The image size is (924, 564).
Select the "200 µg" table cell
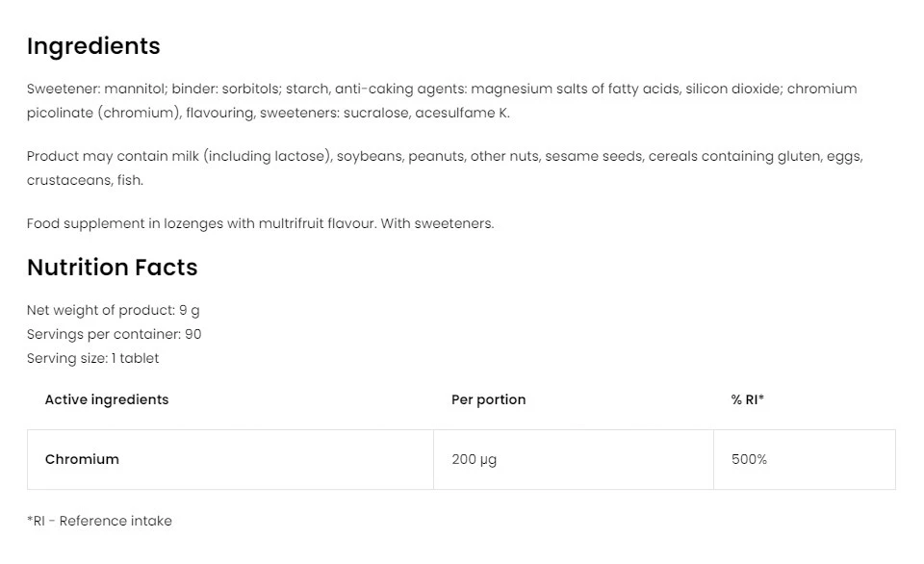[x=474, y=459]
